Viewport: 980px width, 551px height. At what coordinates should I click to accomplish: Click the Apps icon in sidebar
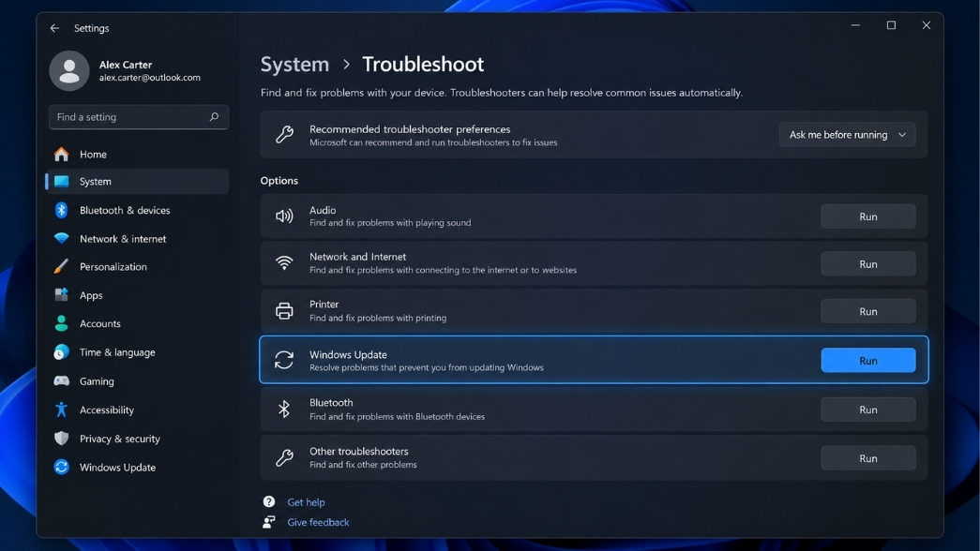pos(61,295)
